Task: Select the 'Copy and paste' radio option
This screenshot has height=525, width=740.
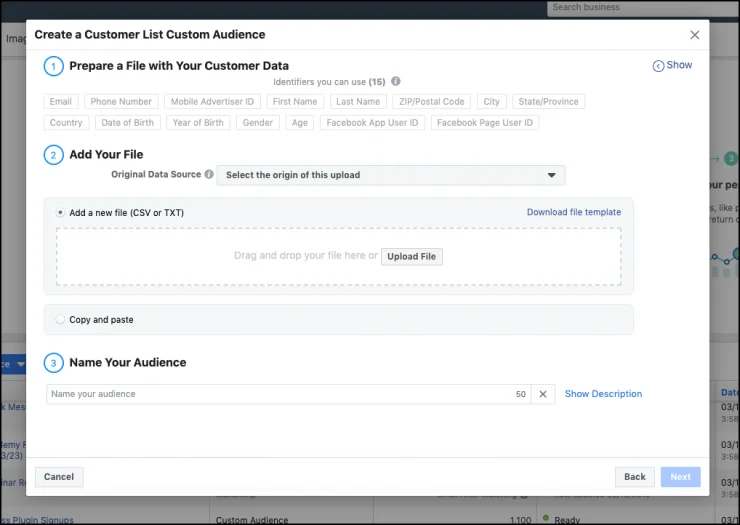Action: [x=60, y=320]
